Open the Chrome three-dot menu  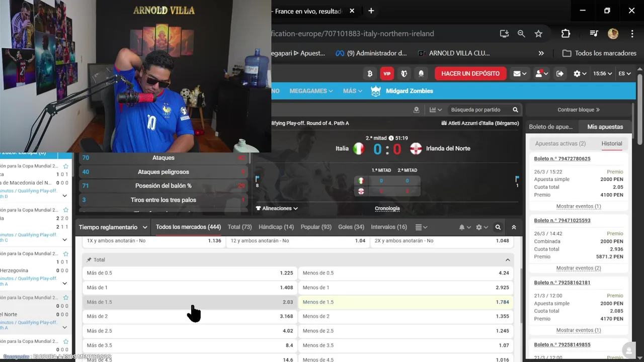pyautogui.click(x=632, y=34)
